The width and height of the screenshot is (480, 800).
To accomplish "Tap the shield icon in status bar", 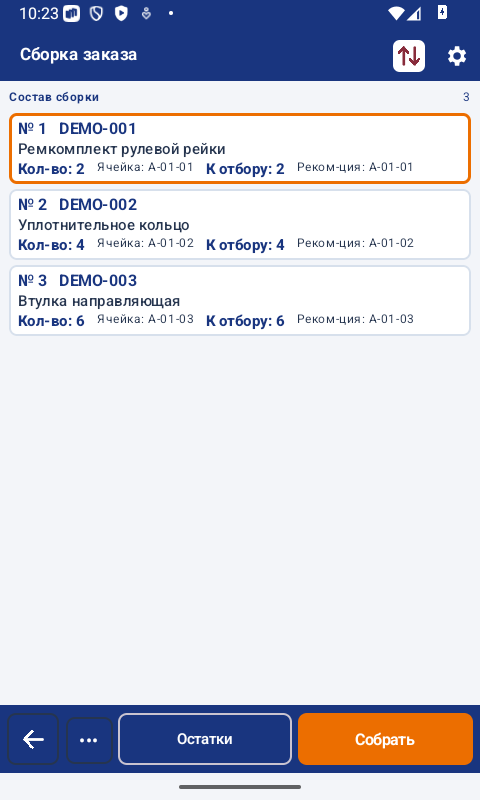I will [96, 13].
